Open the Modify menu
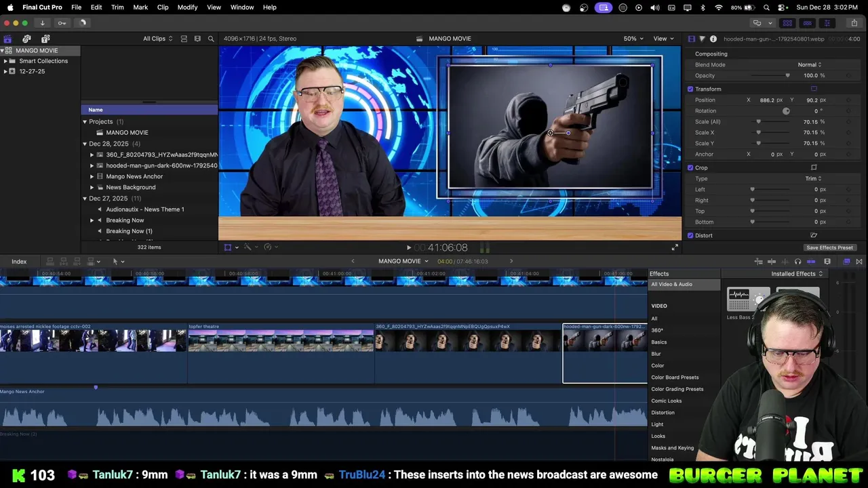The image size is (868, 488). tap(187, 7)
